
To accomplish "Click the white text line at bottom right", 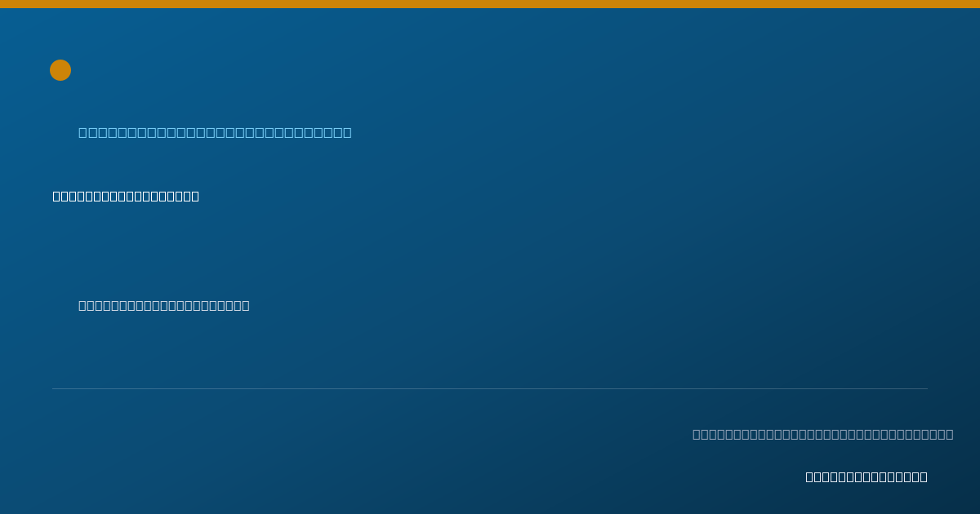I will [x=866, y=476].
